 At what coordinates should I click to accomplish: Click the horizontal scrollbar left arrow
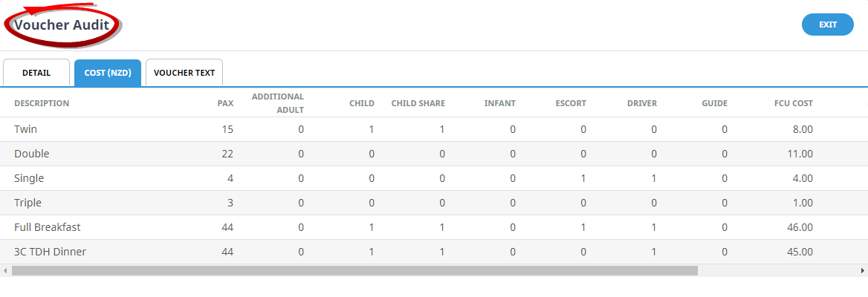[5, 271]
